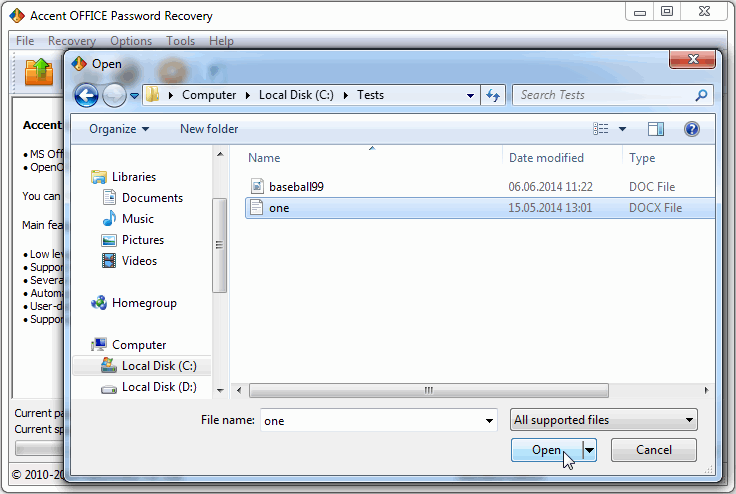The image size is (736, 494).
Task: Click the date 06.06.2014 11:22 cell
Action: [550, 186]
